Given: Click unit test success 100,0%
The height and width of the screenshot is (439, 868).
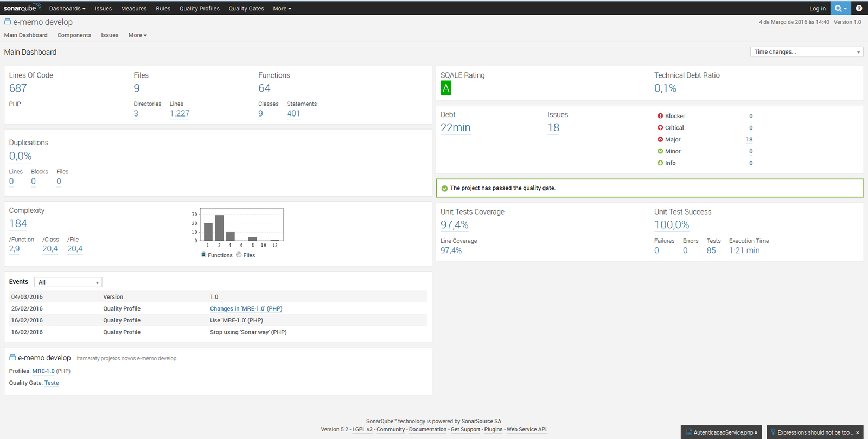Looking at the screenshot, I should pyautogui.click(x=672, y=224).
